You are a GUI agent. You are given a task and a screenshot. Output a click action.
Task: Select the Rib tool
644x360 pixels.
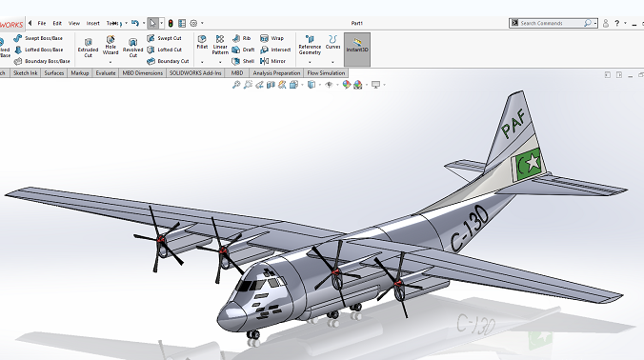click(242, 38)
